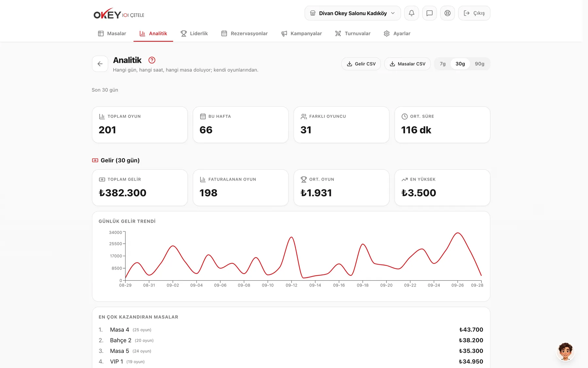Click the Son 30 gün label
This screenshot has width=588, height=368.
pos(105,90)
